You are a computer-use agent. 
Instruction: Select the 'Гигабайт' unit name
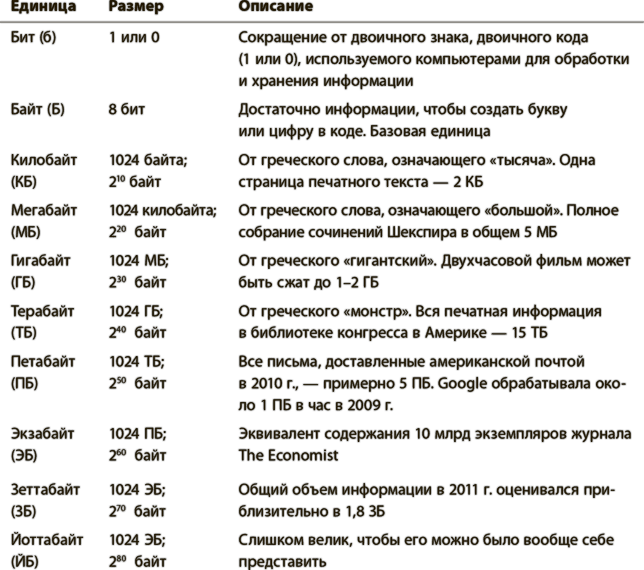click(x=40, y=260)
